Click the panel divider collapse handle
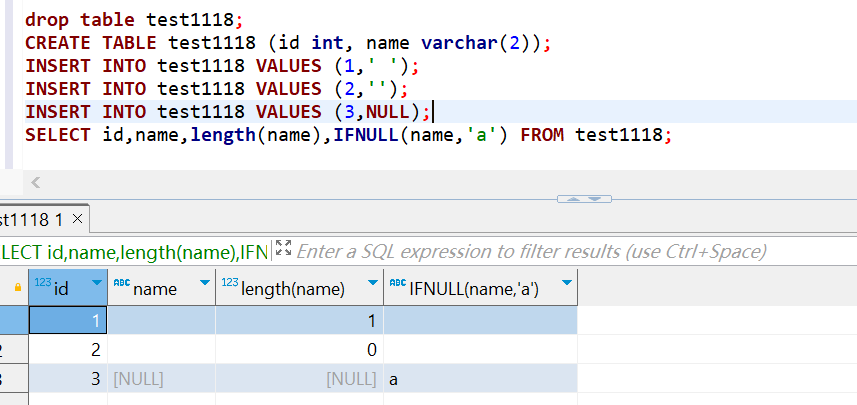The image size is (857, 405). pyautogui.click(x=583, y=199)
